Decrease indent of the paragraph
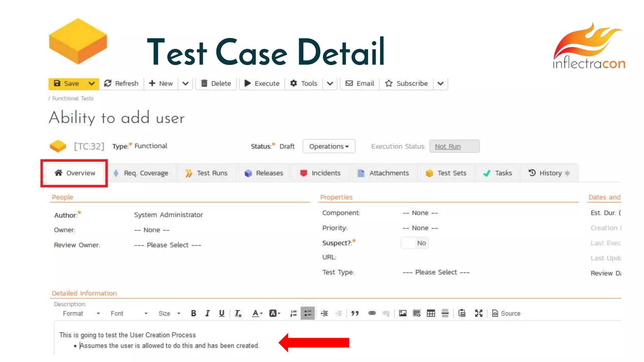The image size is (644, 362). [x=324, y=313]
